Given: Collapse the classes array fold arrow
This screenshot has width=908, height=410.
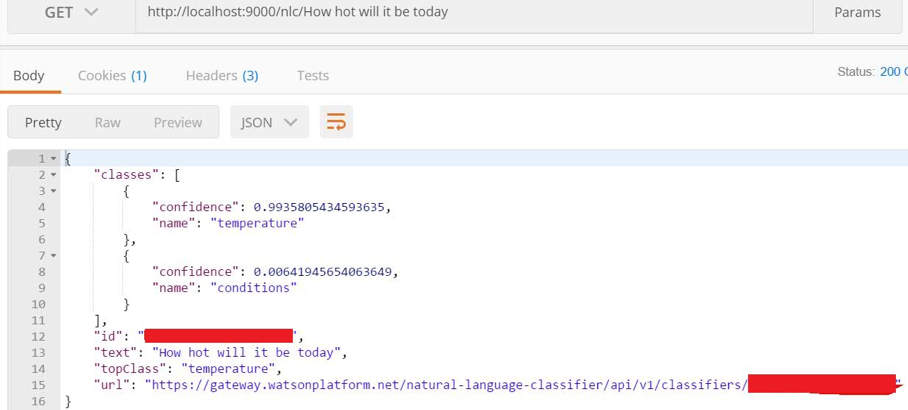Looking at the screenshot, I should tap(53, 175).
